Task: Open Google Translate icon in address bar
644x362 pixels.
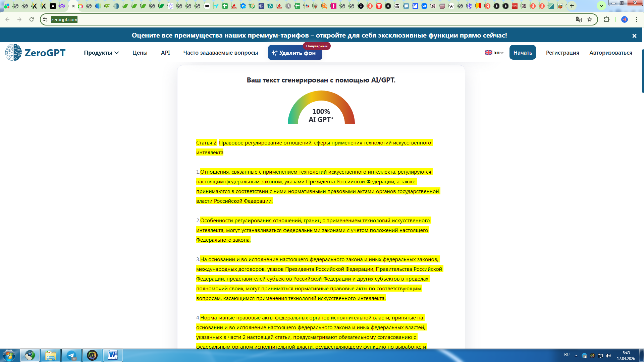Action: tap(579, 19)
